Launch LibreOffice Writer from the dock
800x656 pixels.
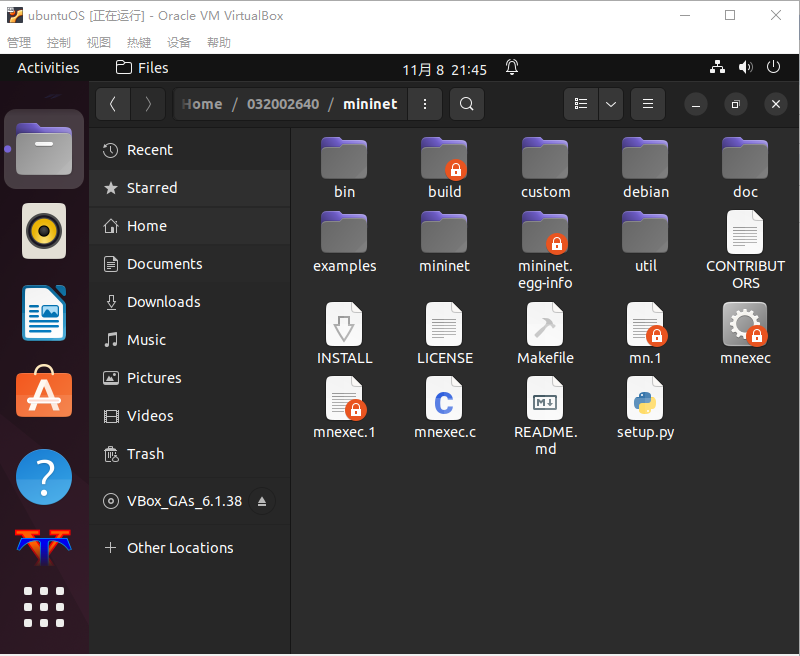point(44,313)
